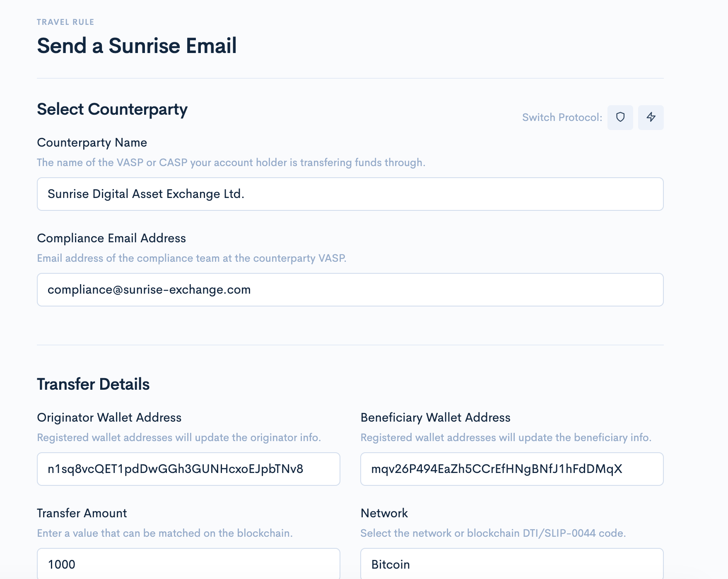Focus the Counterparty Name input field
728x579 pixels.
350,194
